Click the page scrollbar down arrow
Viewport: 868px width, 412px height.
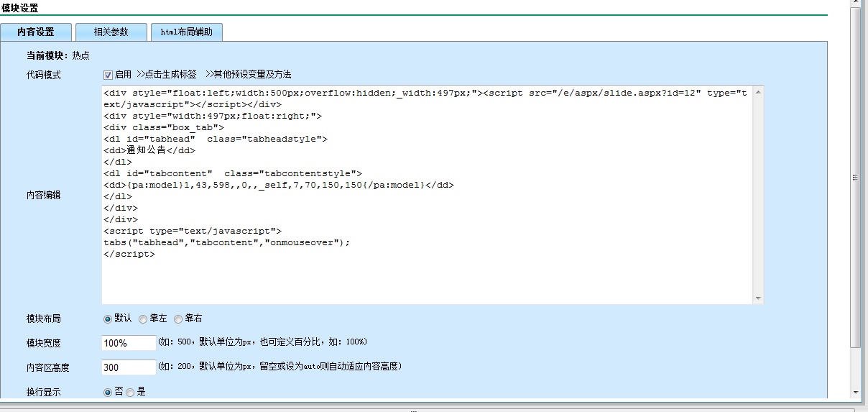click(855, 393)
